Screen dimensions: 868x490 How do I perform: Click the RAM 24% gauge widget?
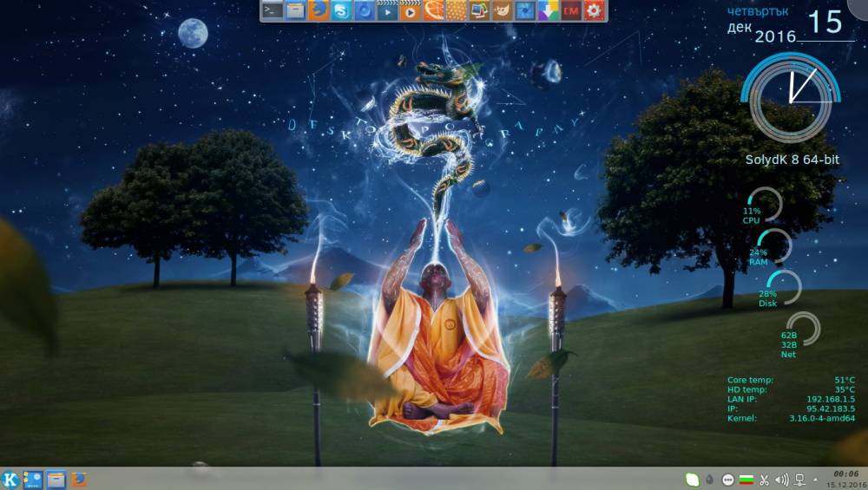[x=772, y=247]
